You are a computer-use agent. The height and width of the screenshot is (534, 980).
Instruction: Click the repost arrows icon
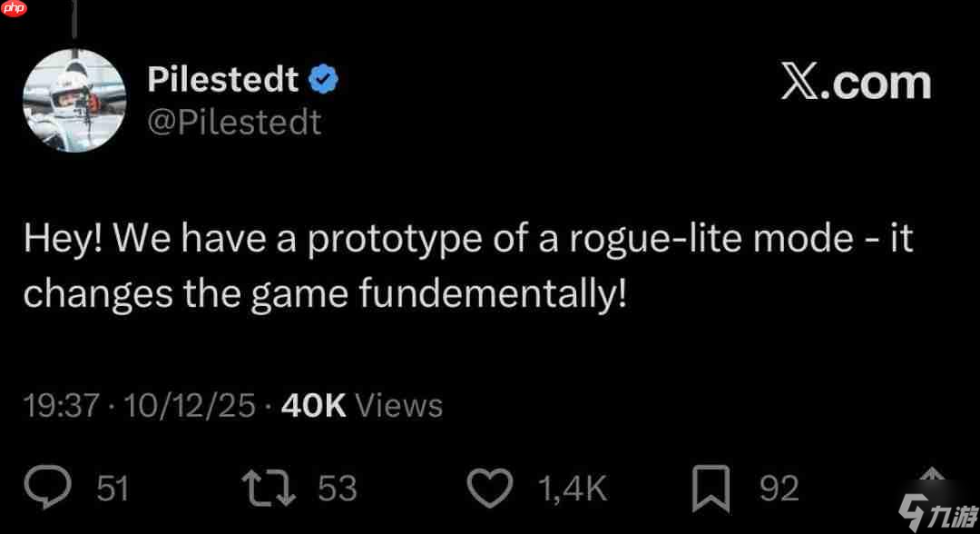click(x=269, y=488)
